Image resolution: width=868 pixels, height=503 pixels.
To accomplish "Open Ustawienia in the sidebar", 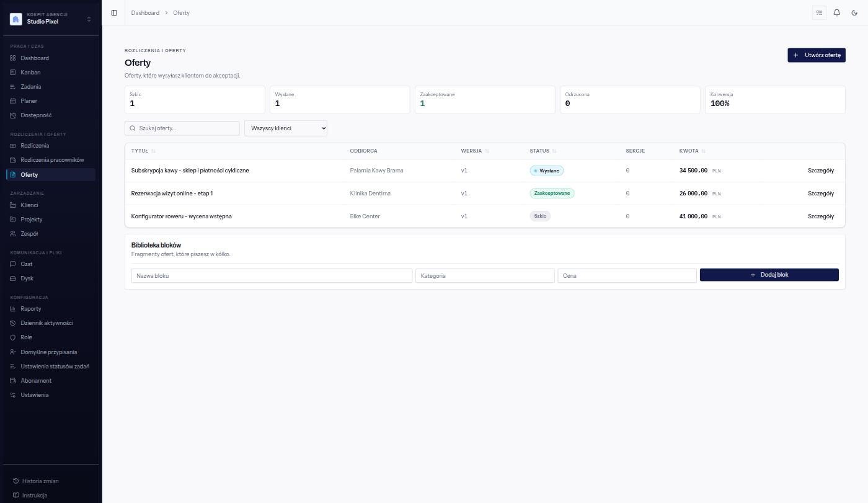I will click(x=51, y=395).
